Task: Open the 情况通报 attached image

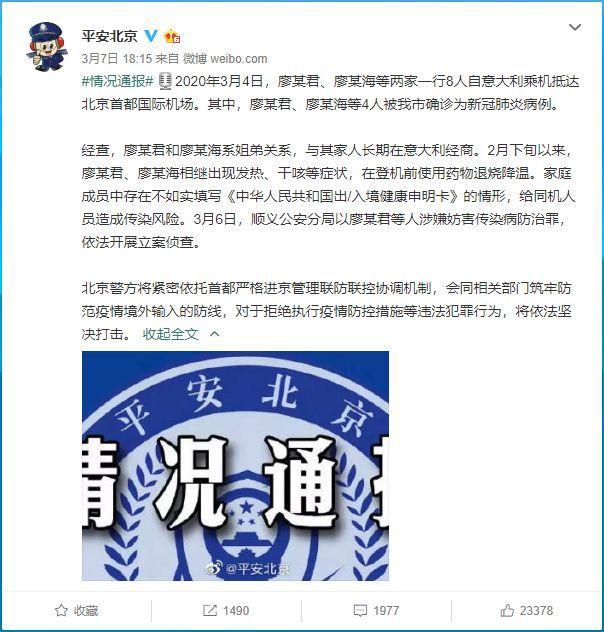Action: coord(235,466)
